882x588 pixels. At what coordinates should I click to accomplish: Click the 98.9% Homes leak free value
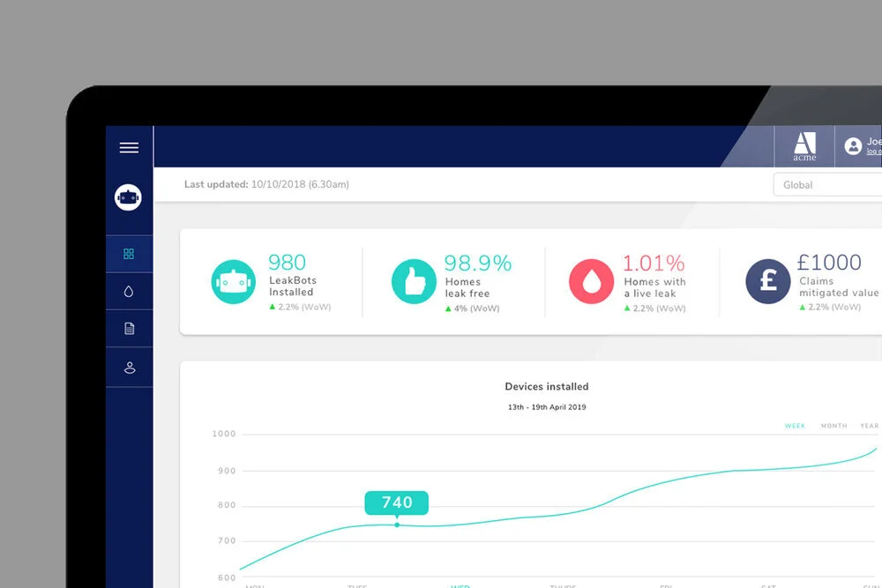point(478,263)
